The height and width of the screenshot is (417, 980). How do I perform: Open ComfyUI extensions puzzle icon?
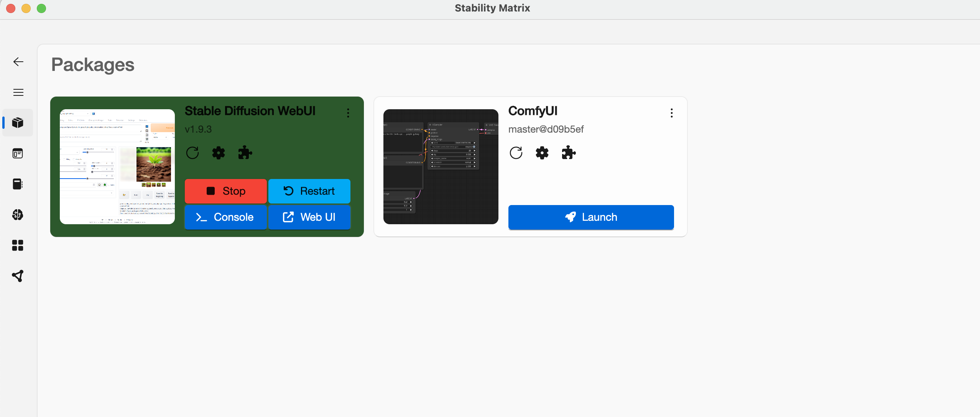pyautogui.click(x=569, y=153)
